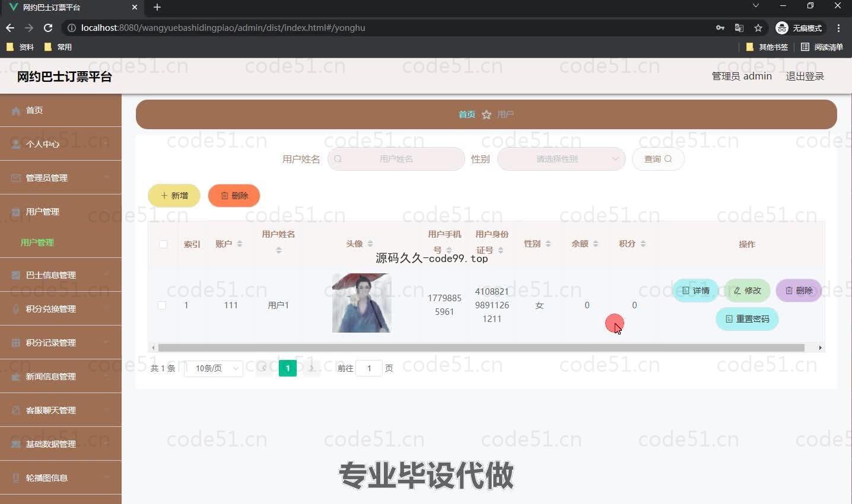Bookmark this page with star icon

click(758, 28)
